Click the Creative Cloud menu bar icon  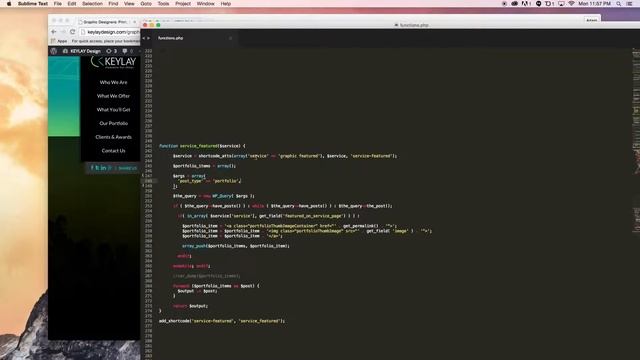[x=514, y=4]
